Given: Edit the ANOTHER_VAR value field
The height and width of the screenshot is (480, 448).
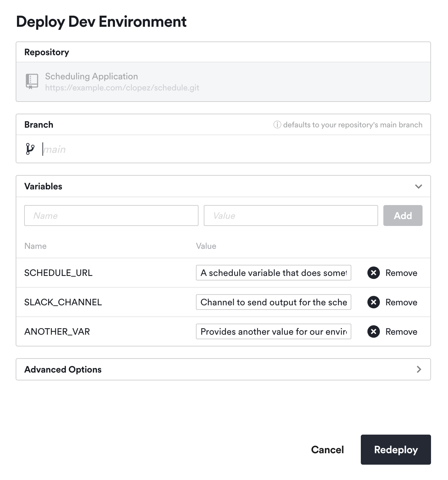Looking at the screenshot, I should pos(273,331).
